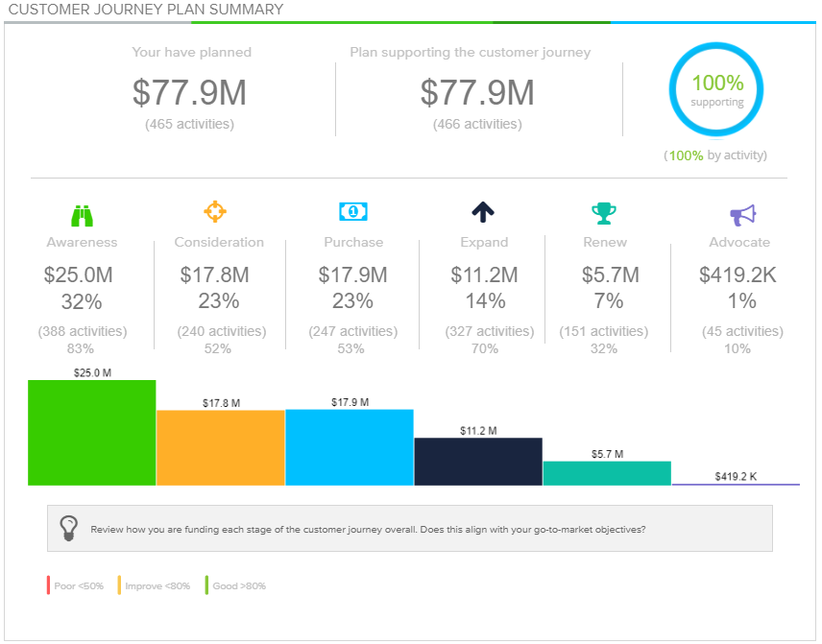This screenshot has width=822, height=644.
Task: Click the Renew 7% budget share
Action: pos(608,301)
